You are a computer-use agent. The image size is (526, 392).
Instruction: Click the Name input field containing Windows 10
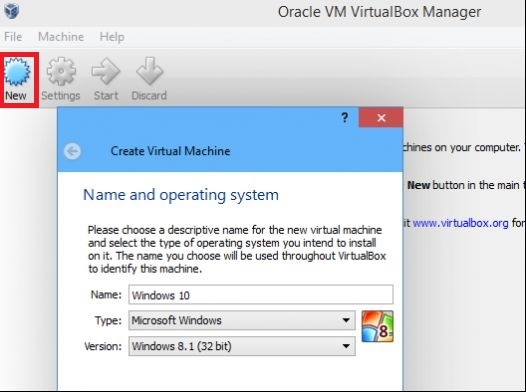(261, 295)
